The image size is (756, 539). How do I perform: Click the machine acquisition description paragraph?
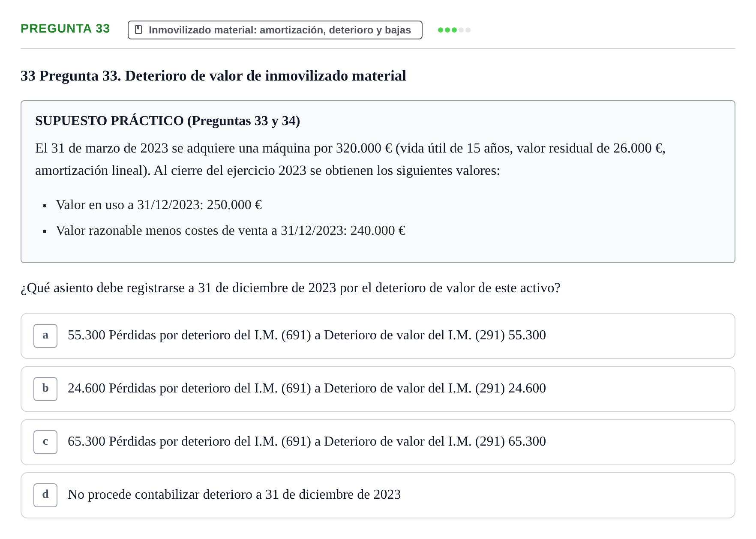350,159
